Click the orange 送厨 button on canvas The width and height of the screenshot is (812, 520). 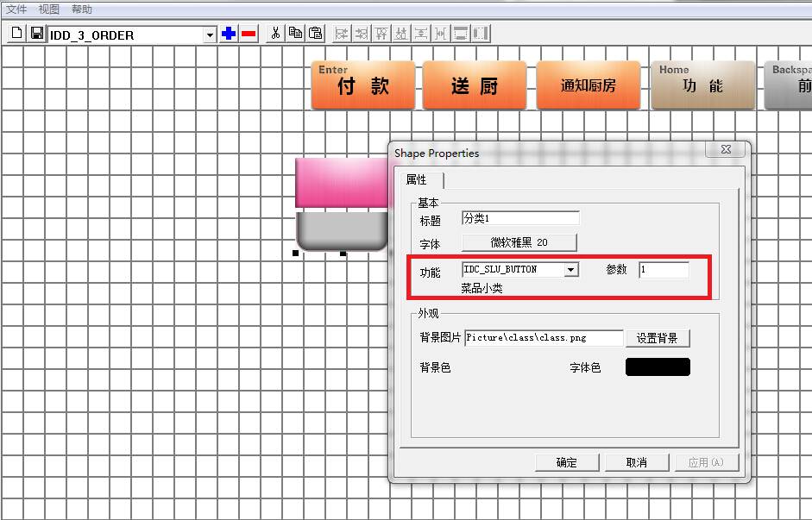(475, 85)
